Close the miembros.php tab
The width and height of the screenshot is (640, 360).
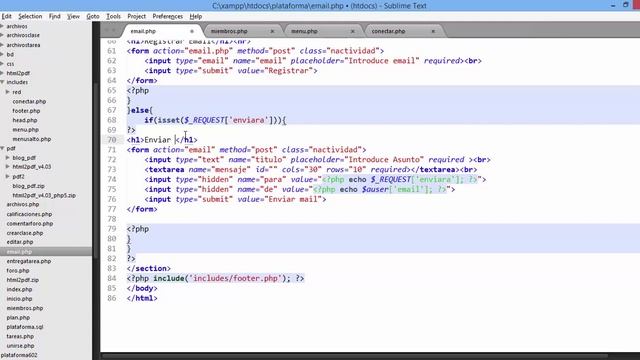[x=272, y=31]
